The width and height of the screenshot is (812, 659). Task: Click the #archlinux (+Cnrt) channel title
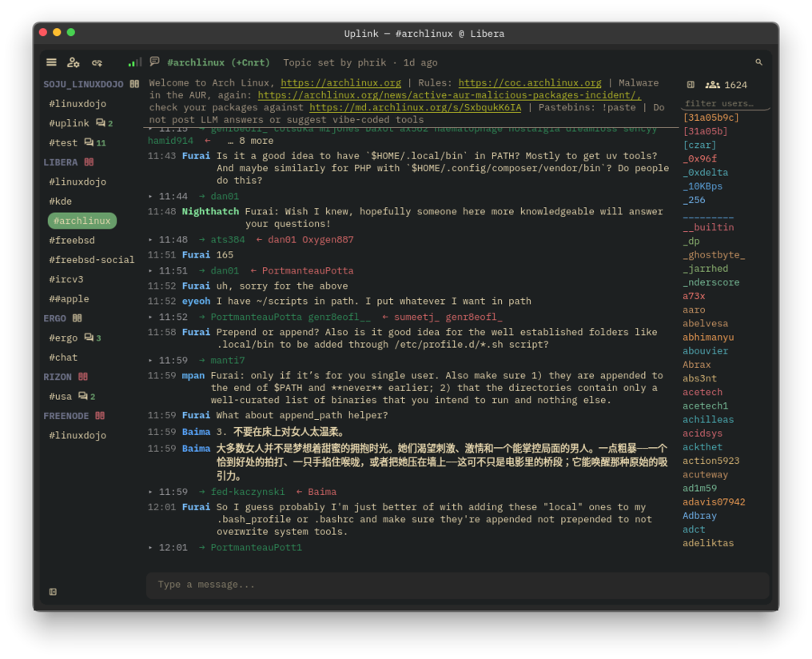pyautogui.click(x=218, y=62)
